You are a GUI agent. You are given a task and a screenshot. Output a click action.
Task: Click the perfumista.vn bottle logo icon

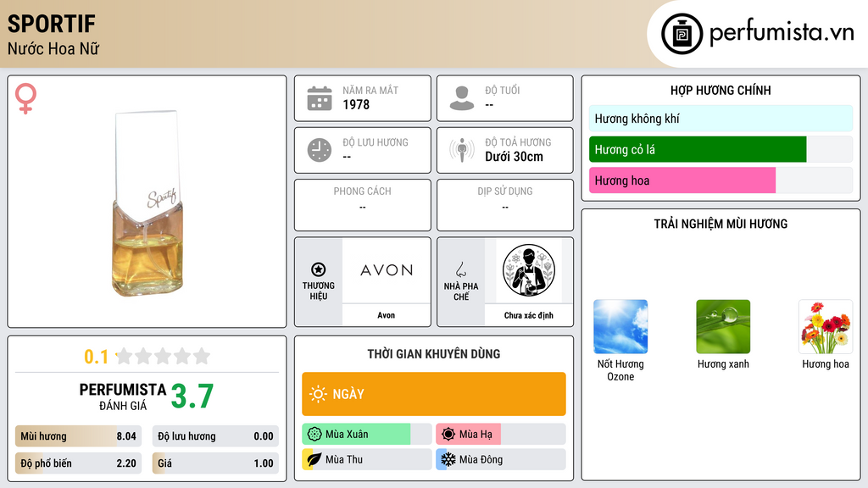point(682,34)
